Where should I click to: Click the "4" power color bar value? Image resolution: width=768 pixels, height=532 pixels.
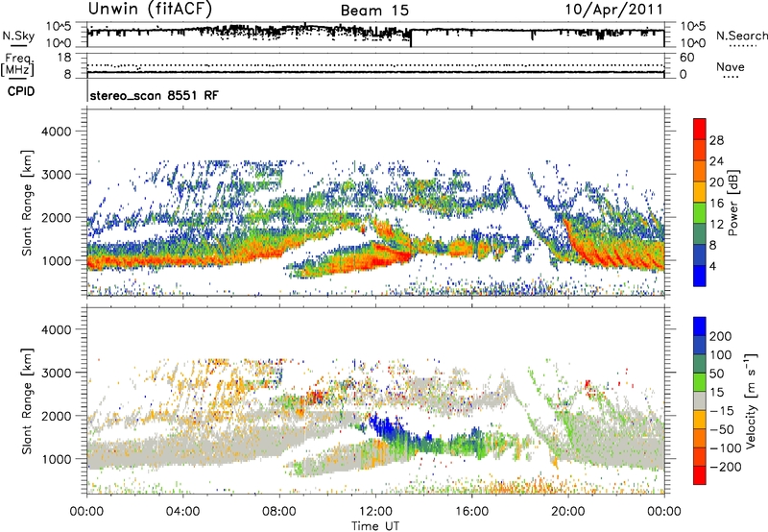(x=712, y=267)
